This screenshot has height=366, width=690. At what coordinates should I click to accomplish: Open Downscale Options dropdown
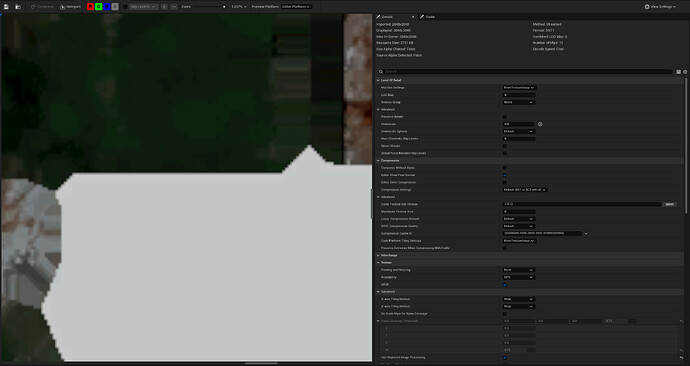(x=519, y=132)
